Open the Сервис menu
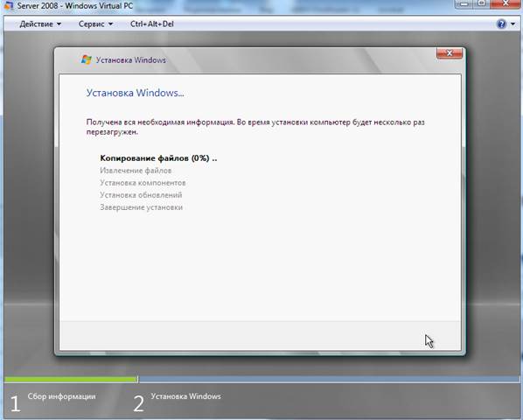This screenshot has width=523, height=420. 95,24
